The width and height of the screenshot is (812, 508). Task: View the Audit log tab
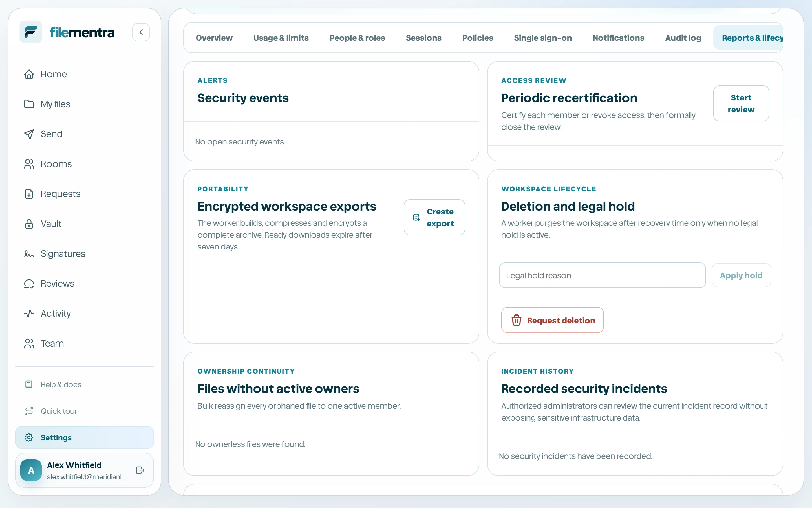683,38
